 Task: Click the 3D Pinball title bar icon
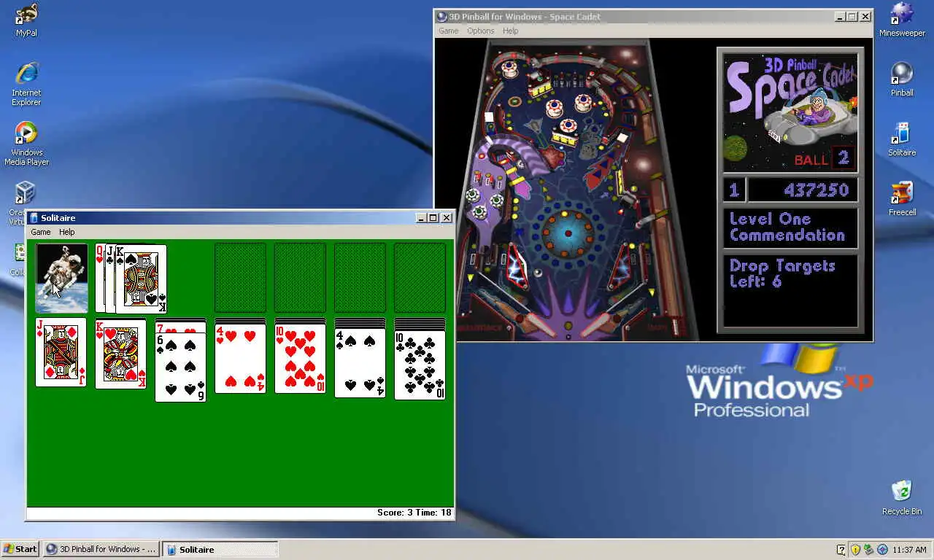pos(441,17)
